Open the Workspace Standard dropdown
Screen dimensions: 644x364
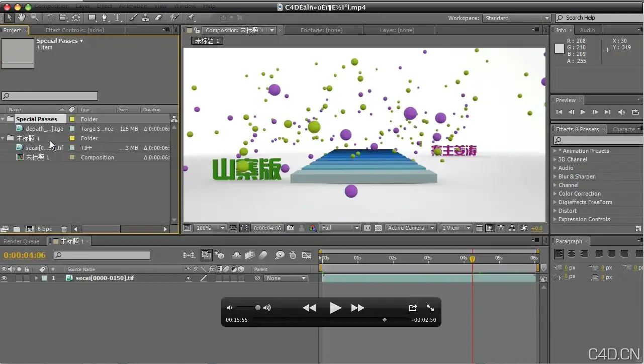pos(517,18)
